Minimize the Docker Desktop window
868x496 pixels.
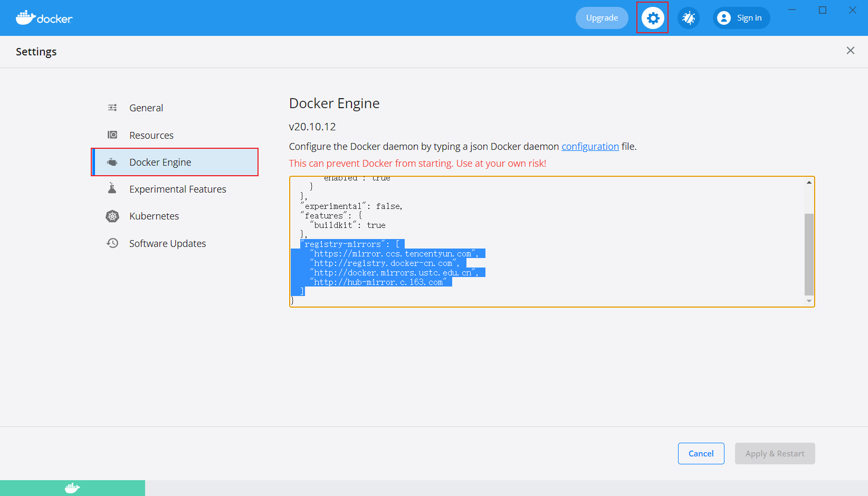click(x=792, y=10)
